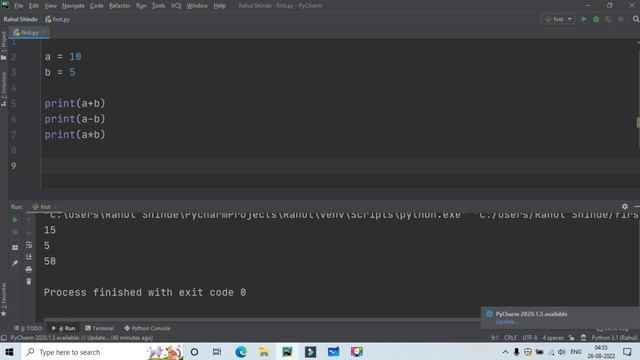Click the inspection profile icon in status bar
This screenshot has height=360, width=640.
pos(583,338)
